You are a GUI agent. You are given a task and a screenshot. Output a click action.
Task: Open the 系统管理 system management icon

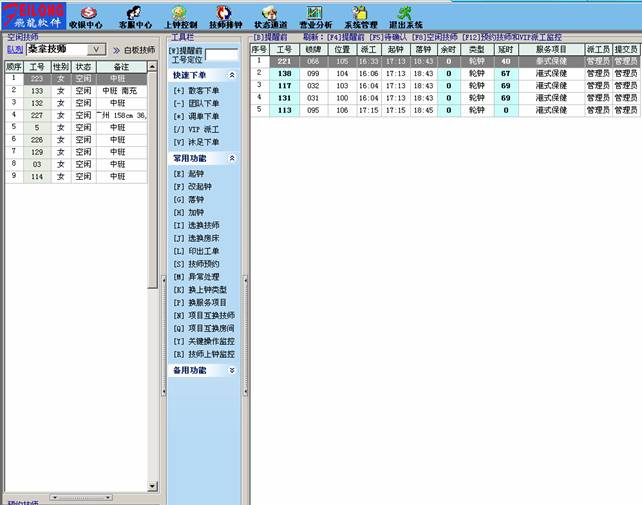click(x=362, y=17)
